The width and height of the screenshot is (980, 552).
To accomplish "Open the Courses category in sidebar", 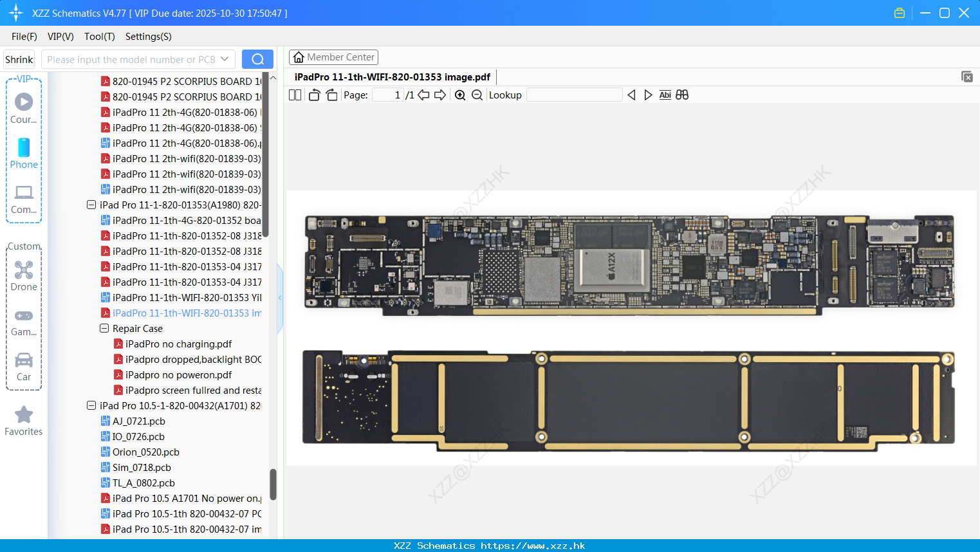I will [x=24, y=108].
